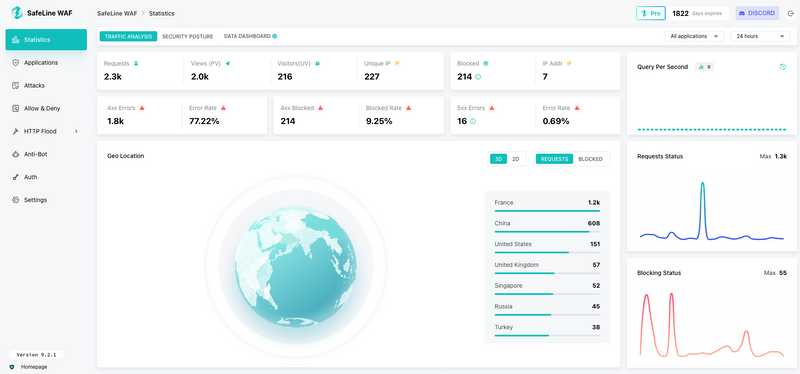
Task: Click the Auth key icon
Action: coord(15,177)
